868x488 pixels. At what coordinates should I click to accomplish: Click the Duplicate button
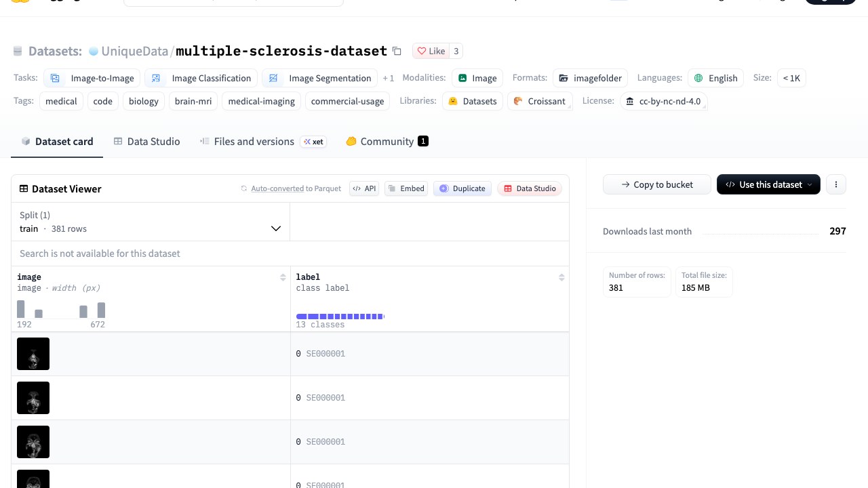pos(462,188)
